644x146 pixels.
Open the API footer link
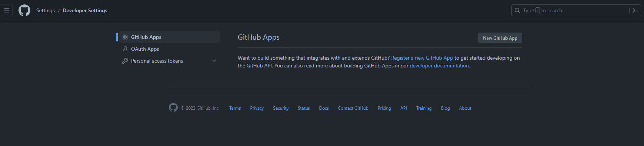(x=404, y=108)
